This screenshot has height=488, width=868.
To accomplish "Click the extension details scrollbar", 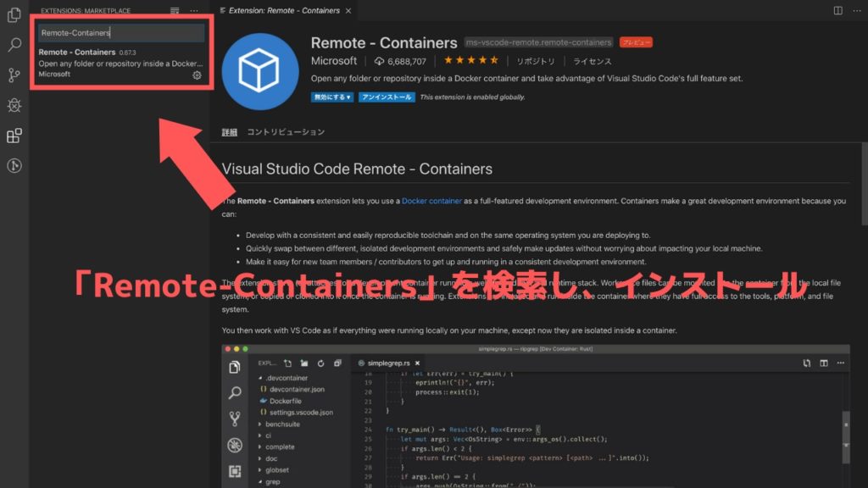I will 865,183.
